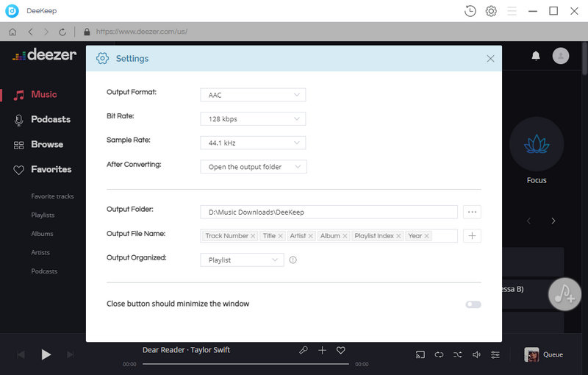Open Podcasts under Favorites
588x375 pixels.
coord(44,271)
